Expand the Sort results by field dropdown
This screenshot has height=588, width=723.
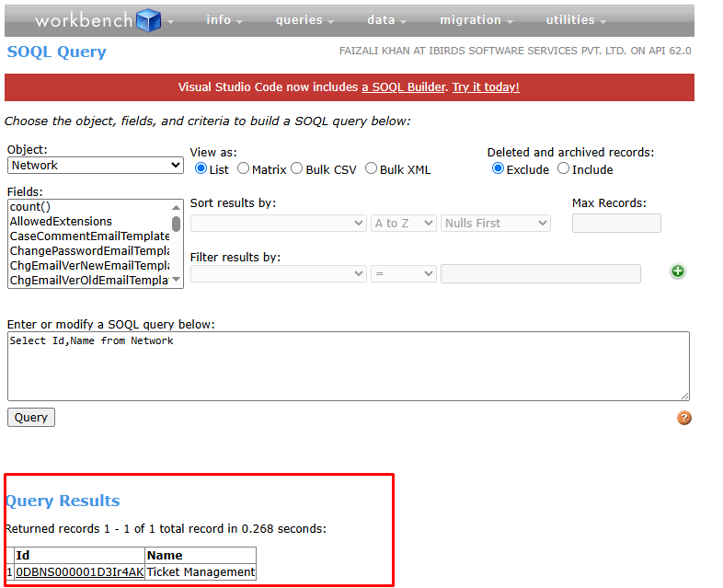279,224
